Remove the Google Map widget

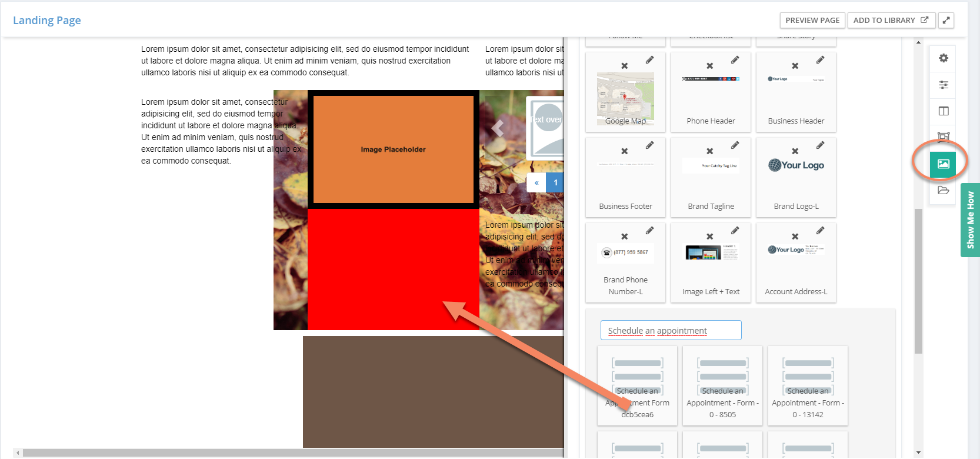(x=625, y=66)
